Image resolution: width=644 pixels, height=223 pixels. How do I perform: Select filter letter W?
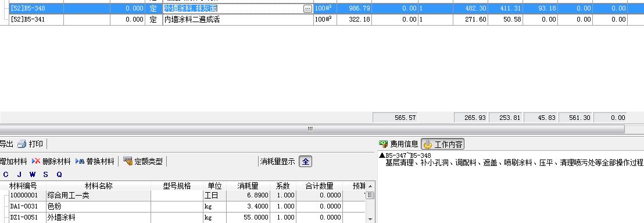(x=33, y=175)
